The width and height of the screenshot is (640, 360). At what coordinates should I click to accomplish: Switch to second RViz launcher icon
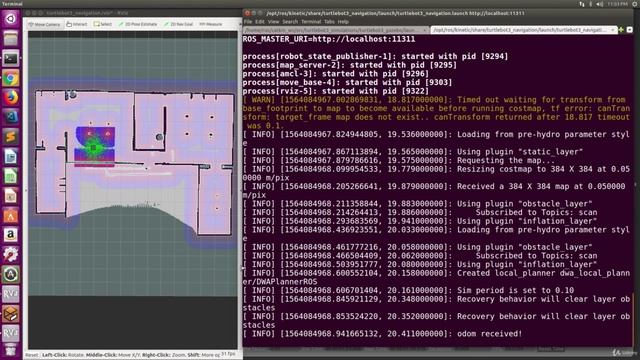[x=11, y=333]
